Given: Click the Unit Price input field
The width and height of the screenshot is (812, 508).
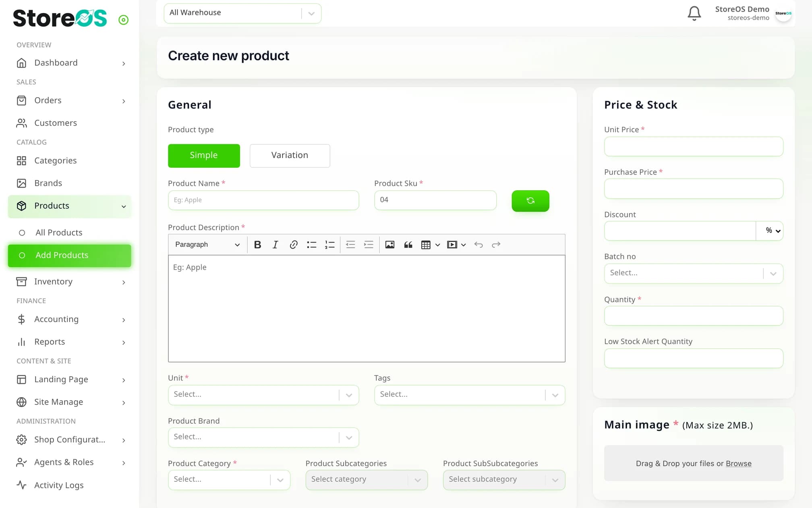Looking at the screenshot, I should (694, 146).
